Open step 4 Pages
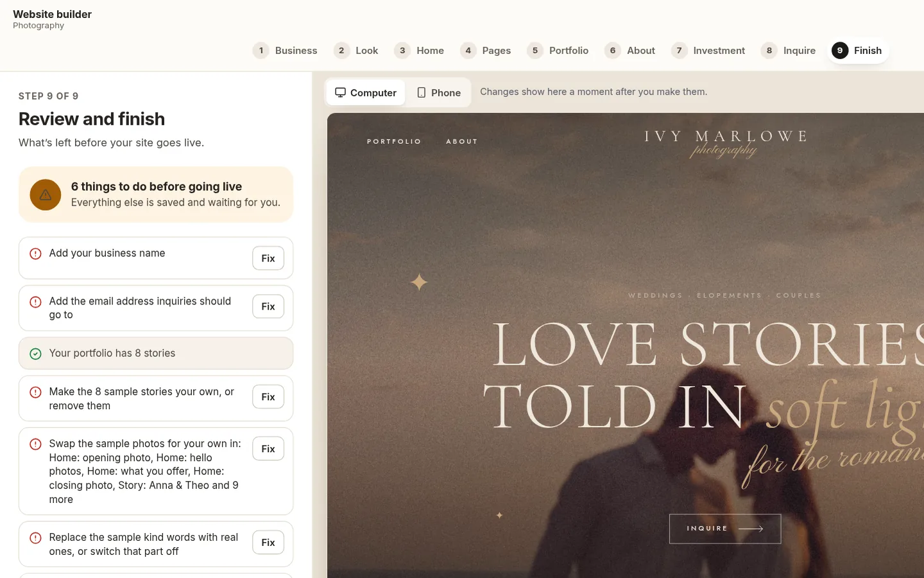This screenshot has width=924, height=578. click(x=486, y=51)
